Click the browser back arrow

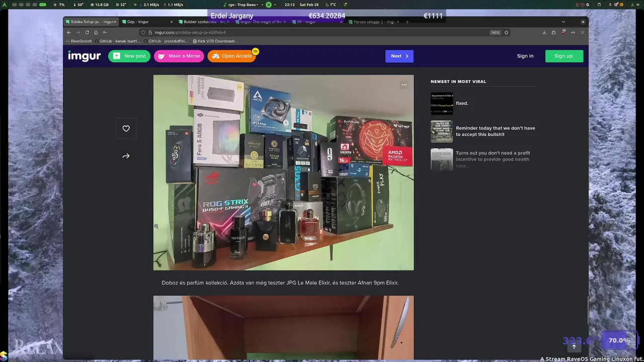click(69, 32)
